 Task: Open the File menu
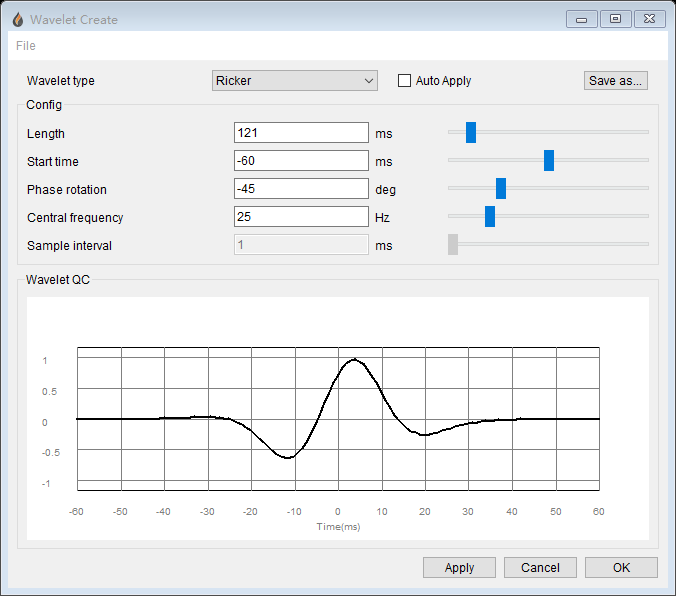pos(26,46)
